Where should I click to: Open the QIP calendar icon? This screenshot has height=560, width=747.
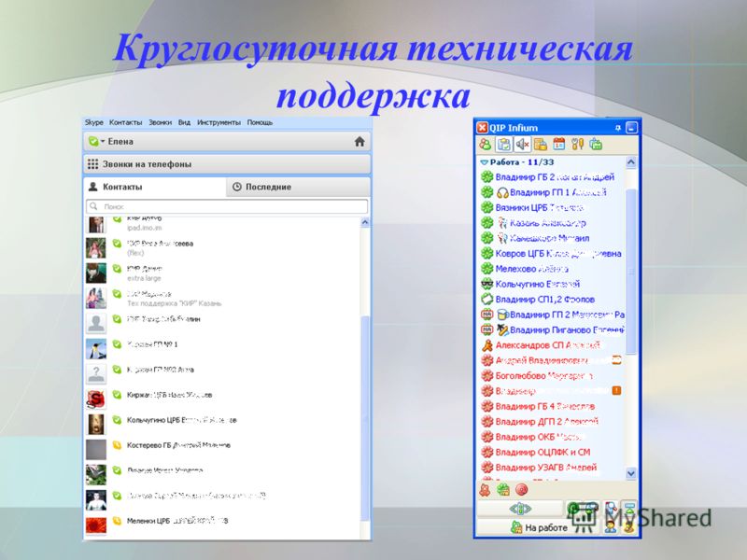[x=558, y=144]
